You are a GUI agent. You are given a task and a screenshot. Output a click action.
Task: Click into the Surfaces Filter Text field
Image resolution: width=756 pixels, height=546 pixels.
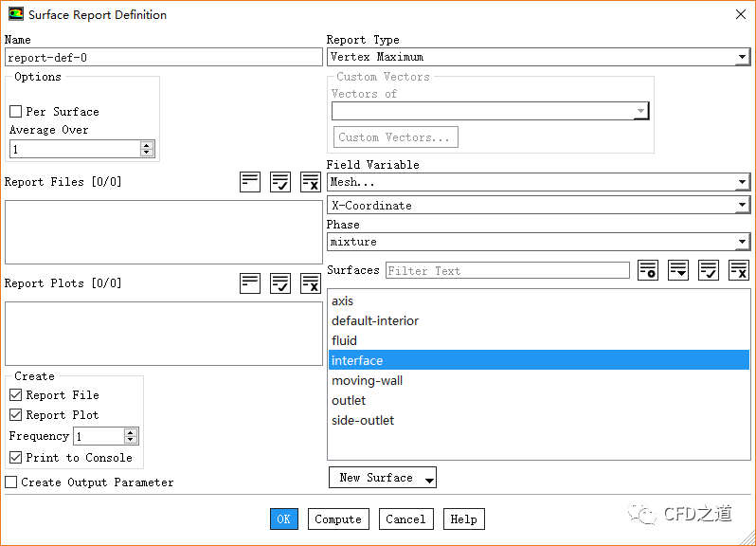507,271
